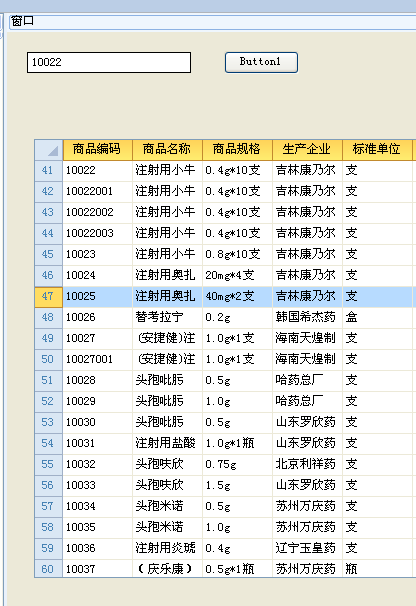Image resolution: width=416 pixels, height=606 pixels.
Task: Click the Button1 button
Action: click(x=261, y=62)
